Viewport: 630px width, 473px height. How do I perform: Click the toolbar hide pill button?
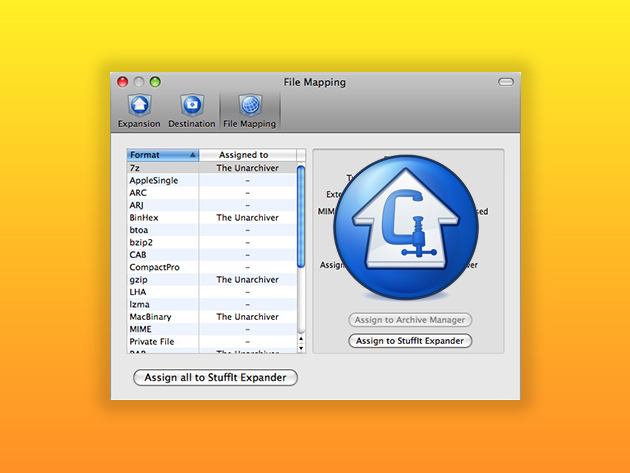pyautogui.click(x=505, y=82)
